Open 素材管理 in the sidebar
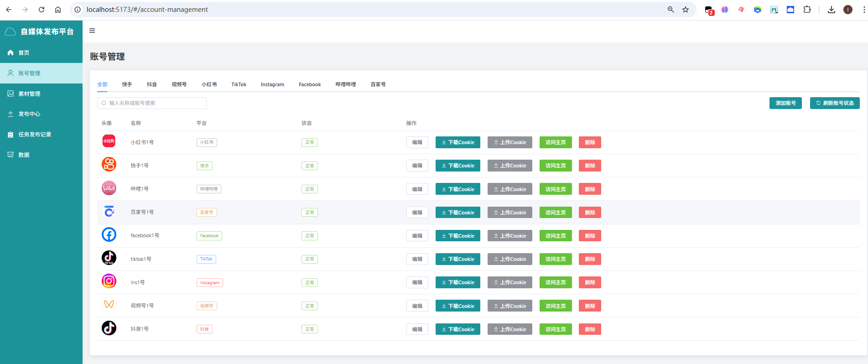The image size is (868, 364). 29,94
